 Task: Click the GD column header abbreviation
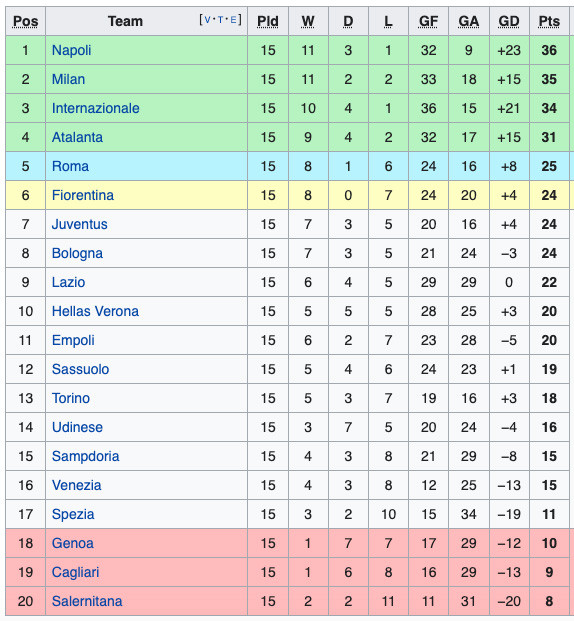click(x=509, y=21)
